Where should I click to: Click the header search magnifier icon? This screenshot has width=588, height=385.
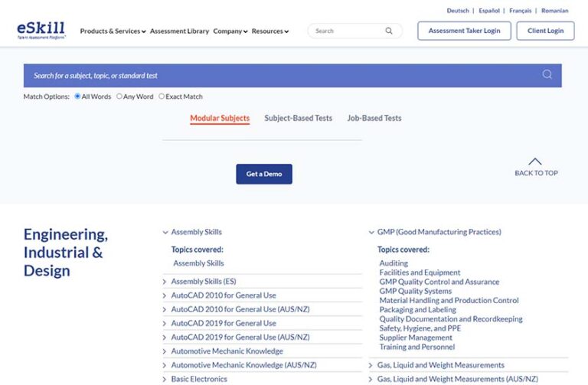click(389, 31)
